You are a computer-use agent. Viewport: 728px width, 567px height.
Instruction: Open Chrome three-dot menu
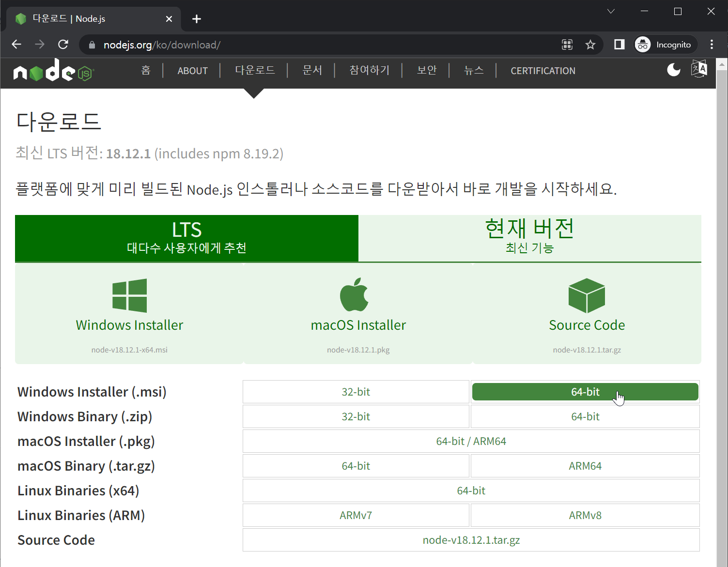712,45
